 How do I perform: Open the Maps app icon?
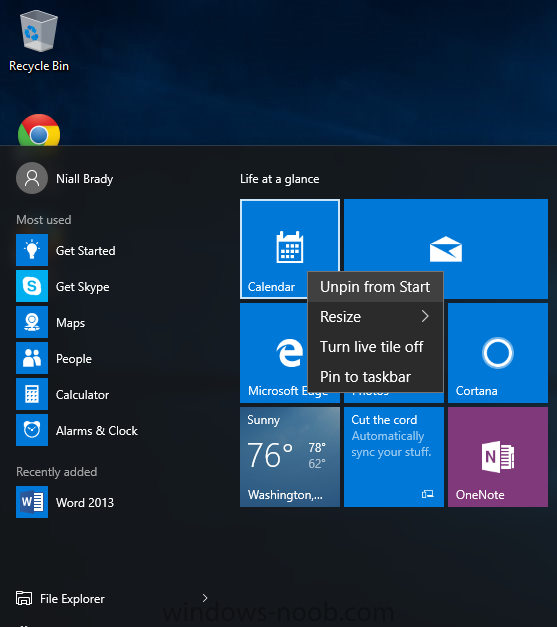point(32,322)
